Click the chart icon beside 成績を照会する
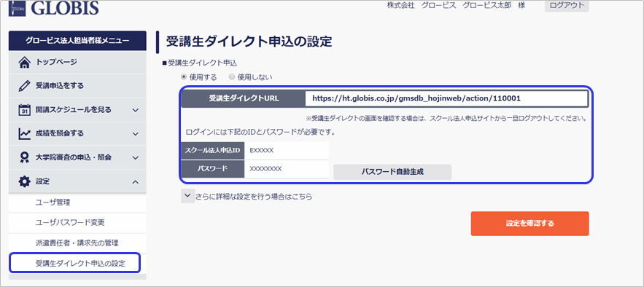The image size is (644, 287). pyautogui.click(x=25, y=133)
